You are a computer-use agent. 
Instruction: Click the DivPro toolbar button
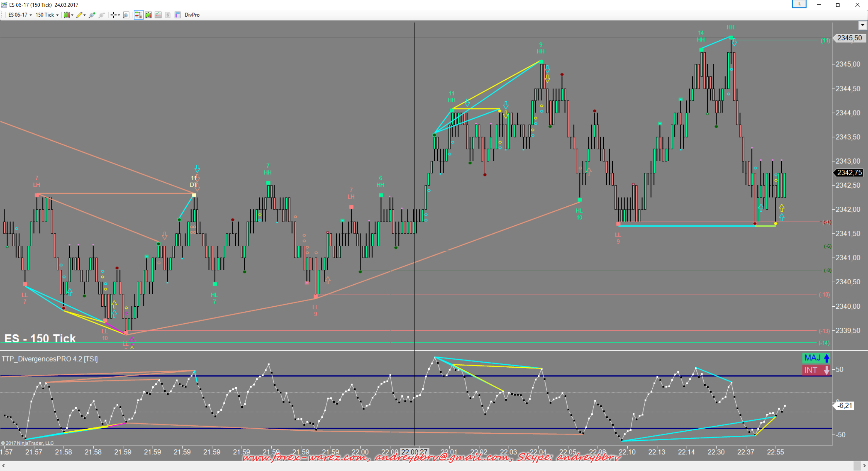[192, 15]
